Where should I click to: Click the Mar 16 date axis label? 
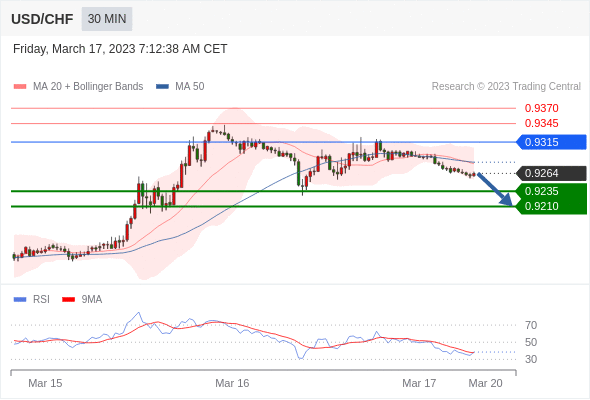[232, 383]
